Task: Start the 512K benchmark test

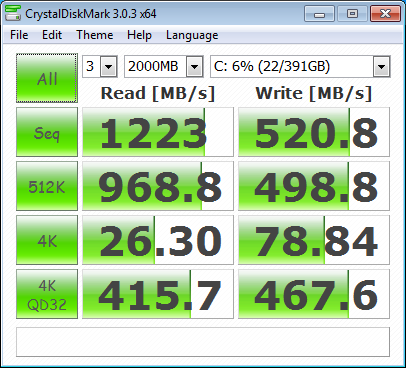Action: (x=47, y=186)
